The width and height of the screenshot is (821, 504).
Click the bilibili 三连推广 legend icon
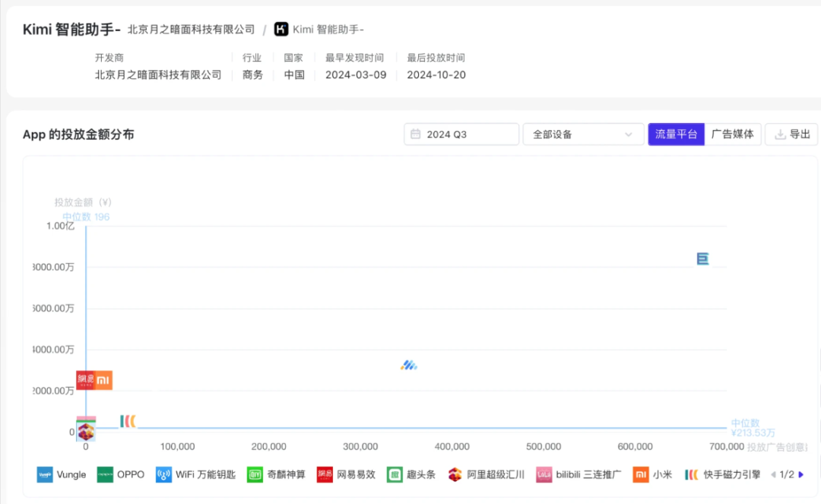(544, 474)
